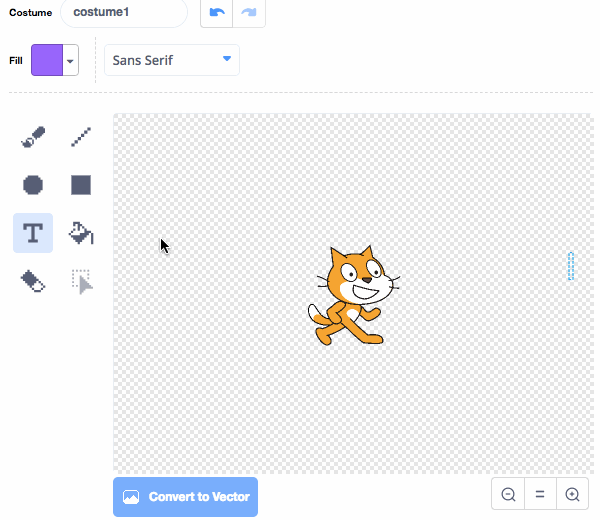The width and height of the screenshot is (600, 520).
Task: Click the dashed blue text box
Action: click(x=571, y=266)
